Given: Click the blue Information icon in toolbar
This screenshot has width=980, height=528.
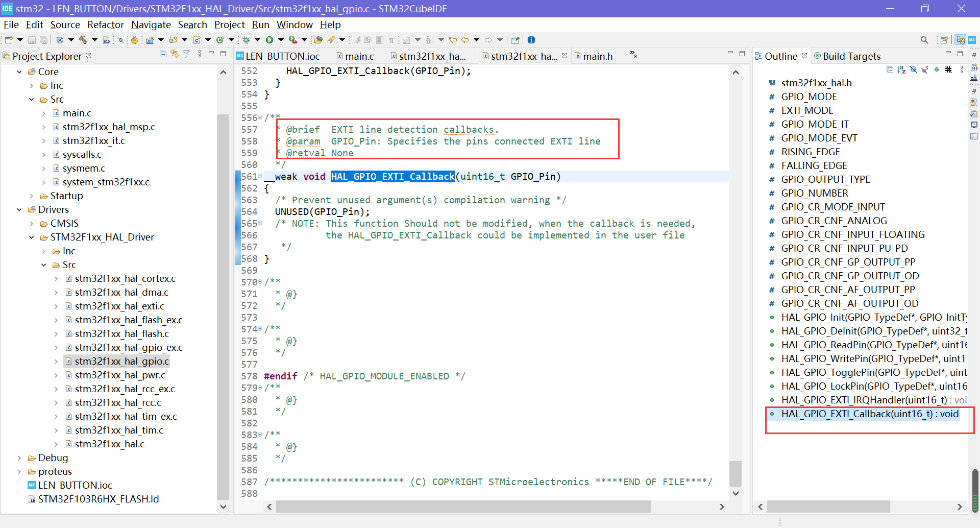Looking at the screenshot, I should coord(531,40).
